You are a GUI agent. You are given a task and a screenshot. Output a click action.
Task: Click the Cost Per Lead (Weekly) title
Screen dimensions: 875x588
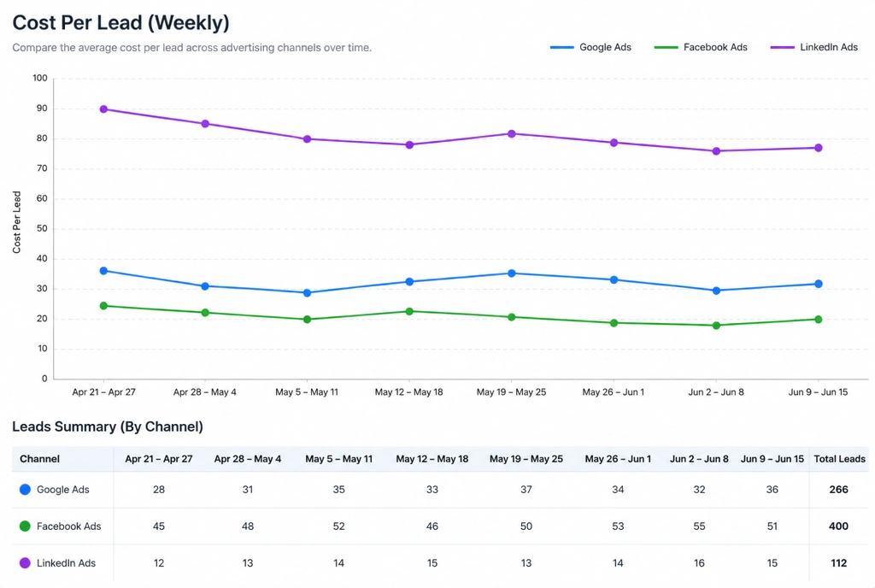coord(120,23)
